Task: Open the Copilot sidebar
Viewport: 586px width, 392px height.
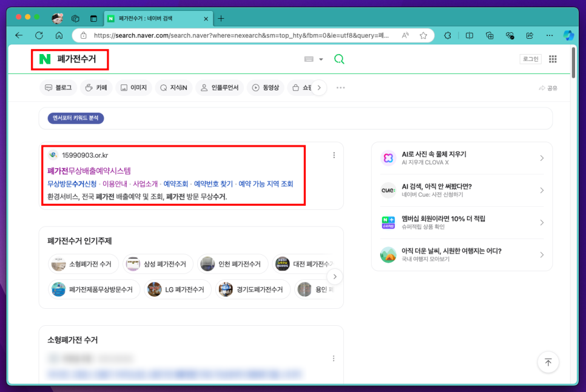Action: tap(568, 36)
